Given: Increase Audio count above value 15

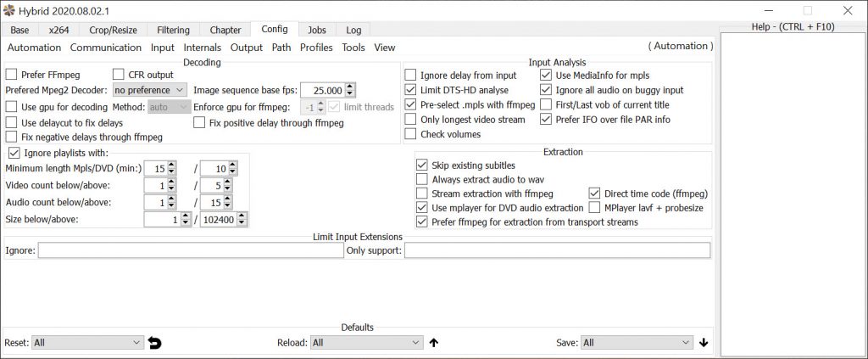Looking at the screenshot, I should 227,199.
